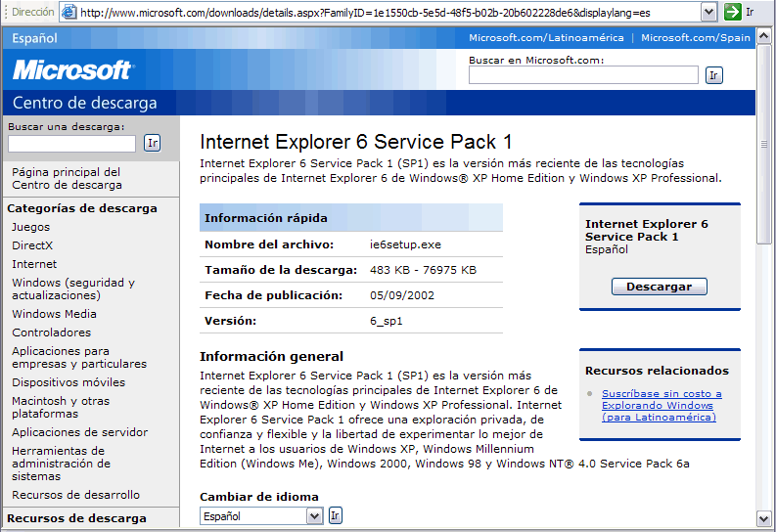776x532 pixels.
Task: Open the Cambiar de idioma language dropdown
Action: 314,516
